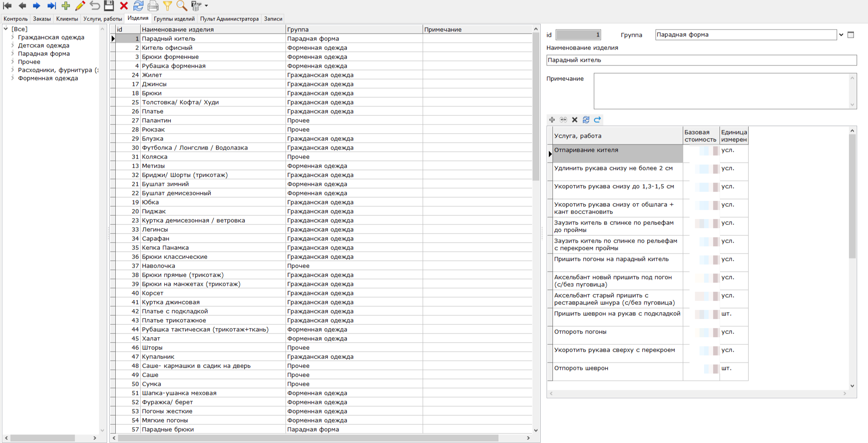Click the eyes icon above services table
This screenshot has width=868, height=443.
563,120
